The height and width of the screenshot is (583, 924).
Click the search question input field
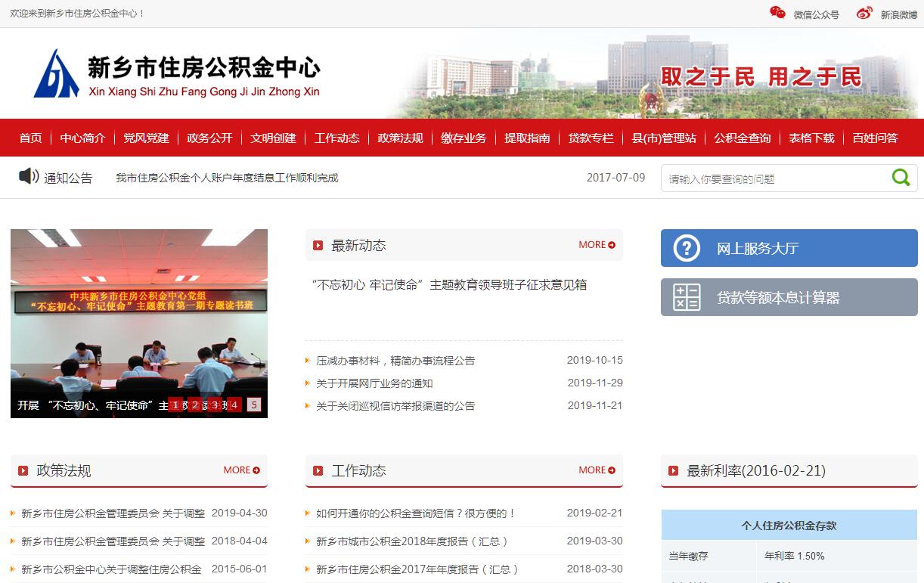(x=775, y=179)
